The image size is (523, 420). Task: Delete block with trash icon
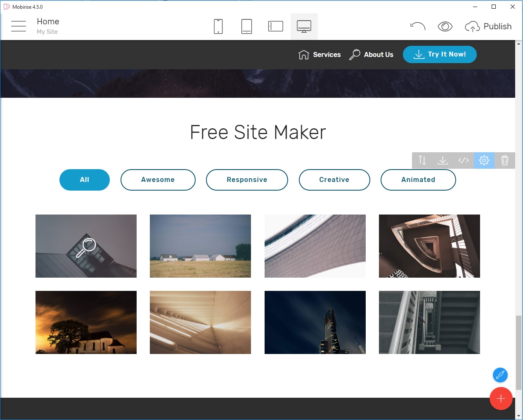pyautogui.click(x=504, y=160)
